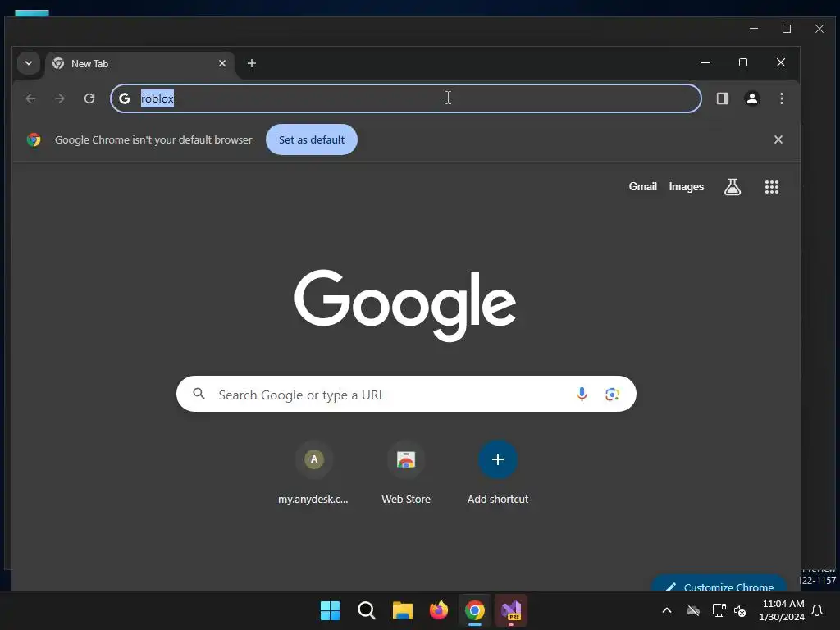Open the Windows Start menu

point(330,610)
